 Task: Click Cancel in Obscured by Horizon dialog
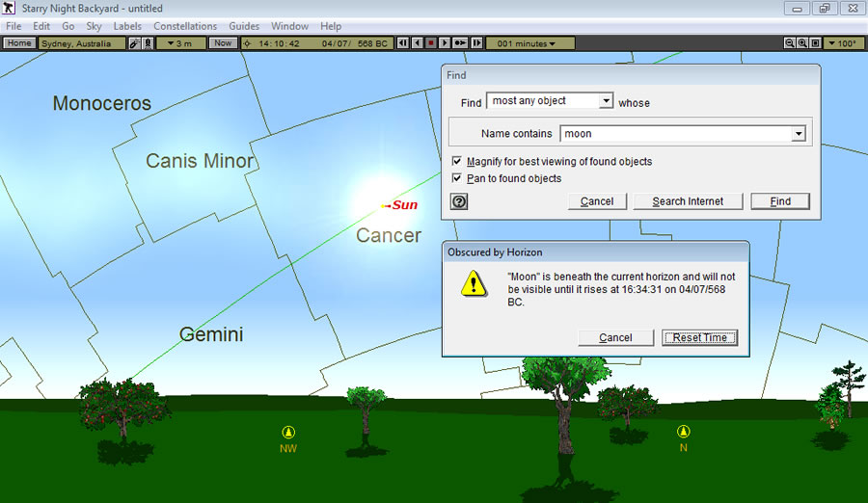pos(615,337)
